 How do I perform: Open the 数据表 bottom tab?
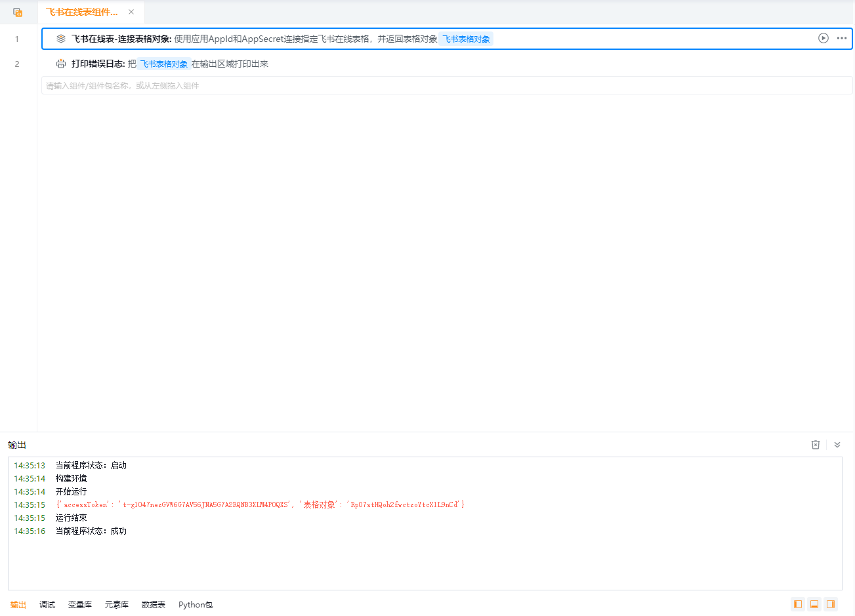[154, 605]
